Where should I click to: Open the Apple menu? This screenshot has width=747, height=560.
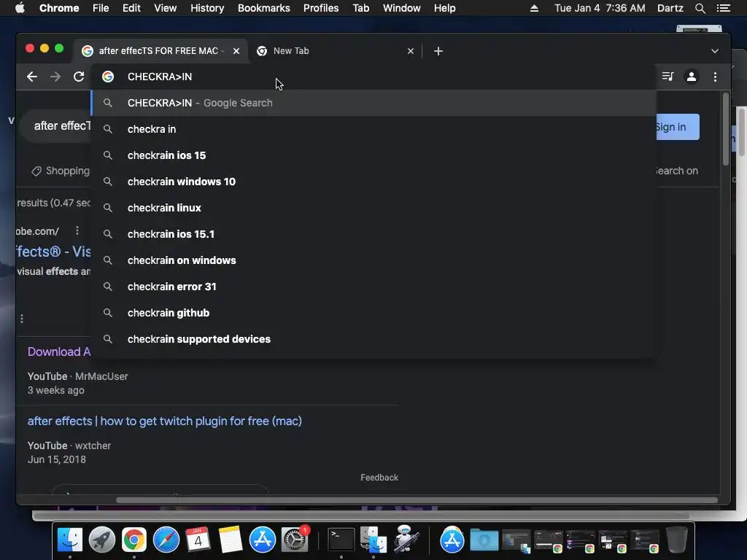[x=20, y=8]
